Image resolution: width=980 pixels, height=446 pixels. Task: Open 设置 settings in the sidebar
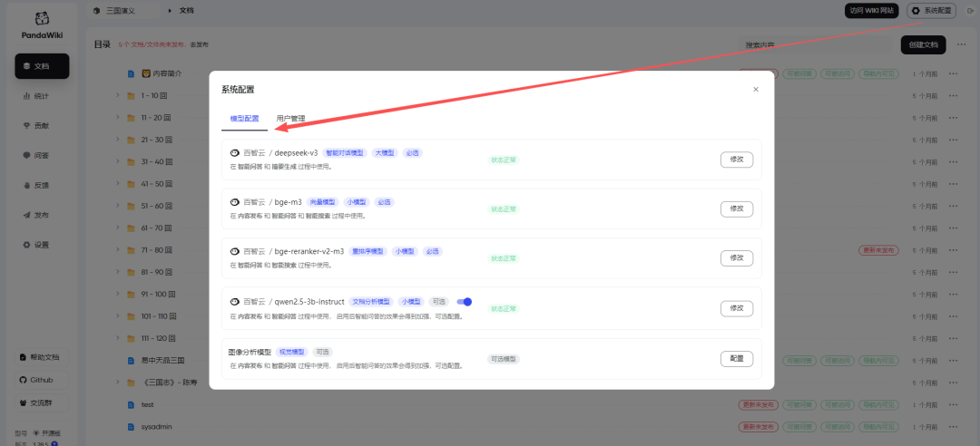click(x=42, y=245)
